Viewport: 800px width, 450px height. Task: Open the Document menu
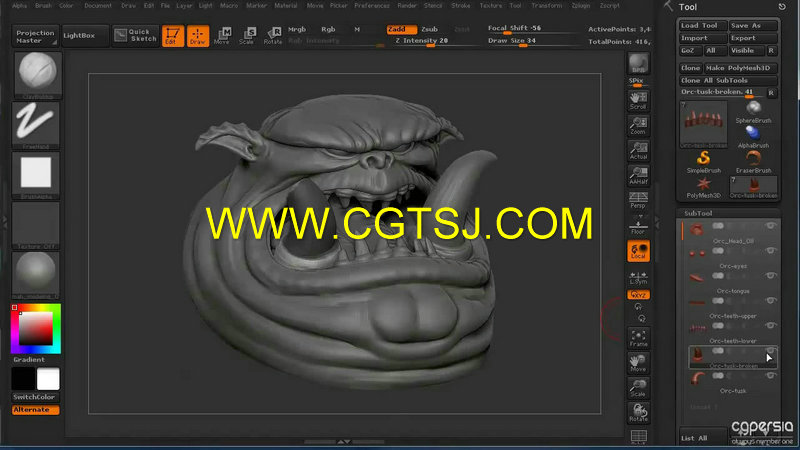pos(98,6)
